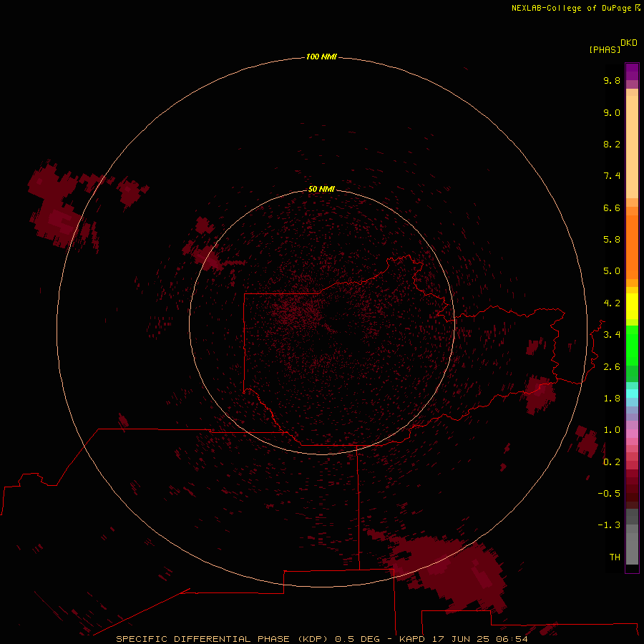The height and width of the screenshot is (644, 644).
Task: Click the Specific Differential Phase caption line
Action: pyautogui.click(x=321, y=639)
